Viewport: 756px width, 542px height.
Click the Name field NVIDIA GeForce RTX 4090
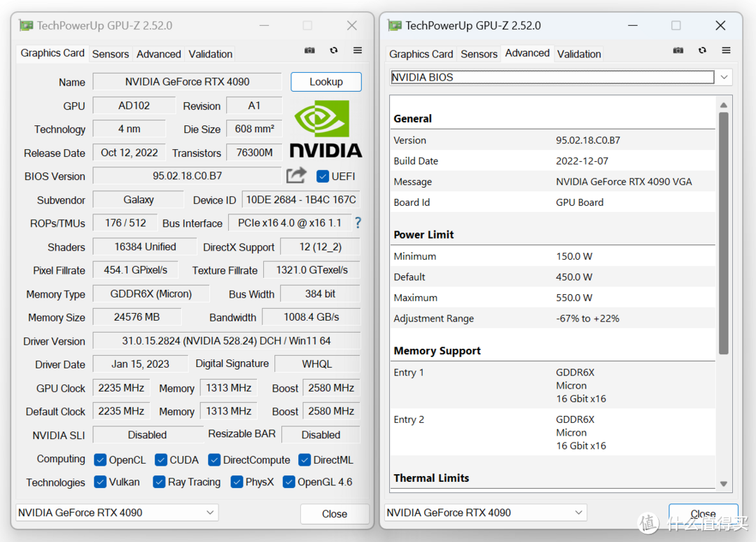click(x=187, y=82)
